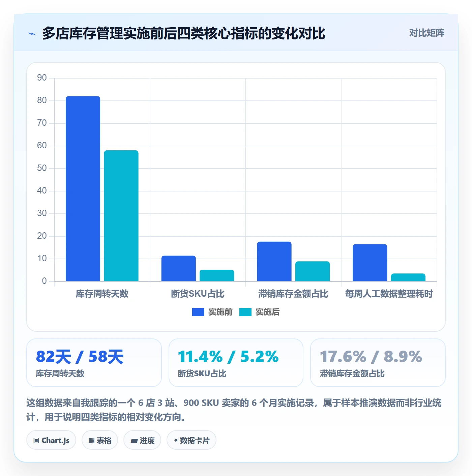Click the 进度 tag icon
The image size is (472, 476).
[134, 441]
